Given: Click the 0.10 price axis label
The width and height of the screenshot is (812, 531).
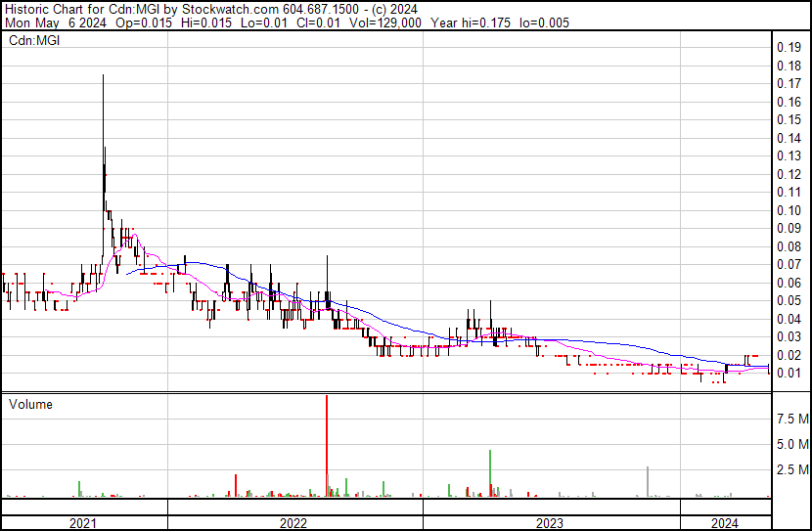Looking at the screenshot, I should [x=789, y=210].
